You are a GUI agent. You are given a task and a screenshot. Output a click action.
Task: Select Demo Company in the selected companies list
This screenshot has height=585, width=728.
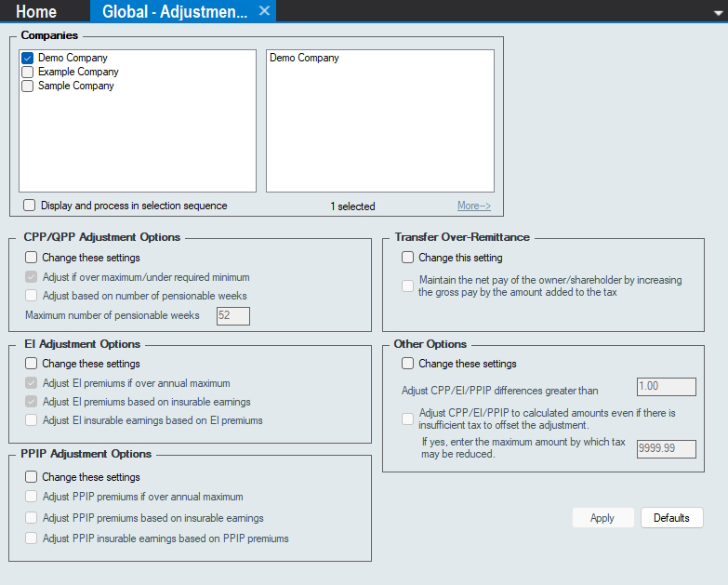(304, 58)
